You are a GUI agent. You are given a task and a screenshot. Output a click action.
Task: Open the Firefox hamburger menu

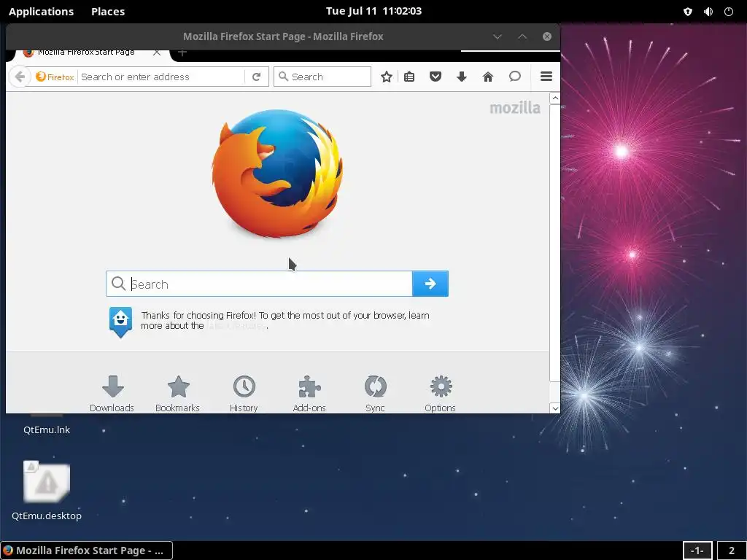[x=546, y=76]
